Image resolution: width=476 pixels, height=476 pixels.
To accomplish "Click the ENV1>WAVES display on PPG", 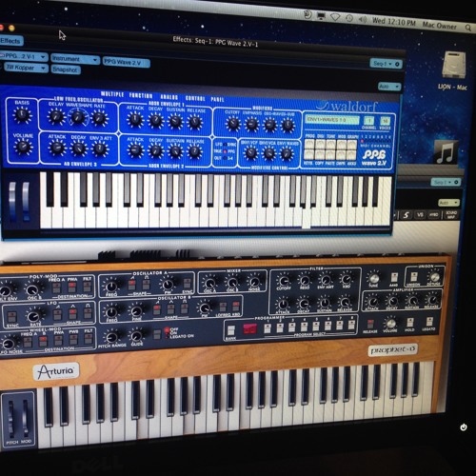I will pyautogui.click(x=332, y=119).
